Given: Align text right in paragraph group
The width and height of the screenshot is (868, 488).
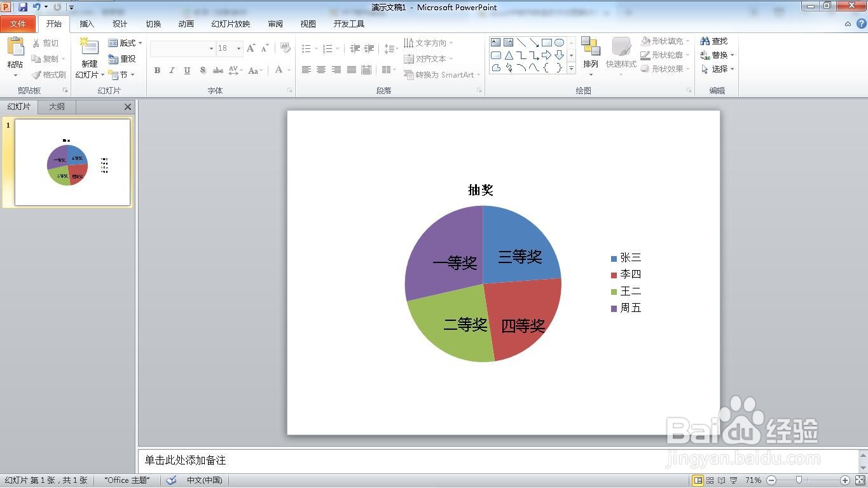Looking at the screenshot, I should pyautogui.click(x=336, y=70).
